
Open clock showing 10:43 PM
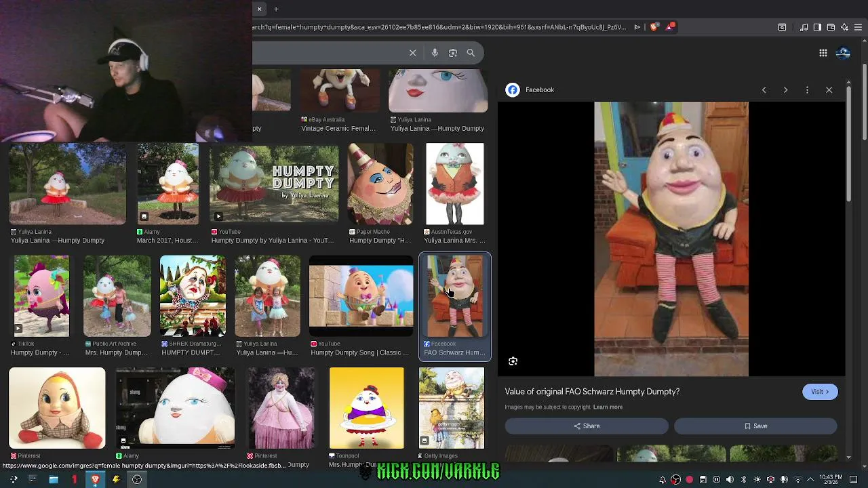(831, 480)
